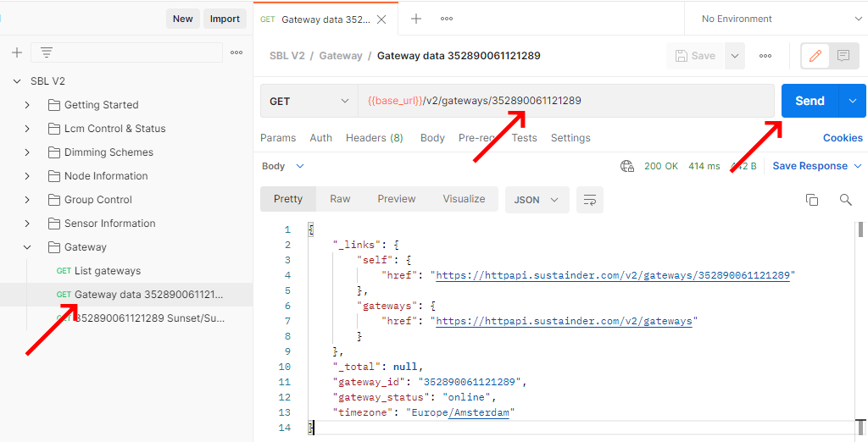Viewport: 868px width, 442px height.
Task: Open tab bar three-dots menu
Action: pos(447,19)
